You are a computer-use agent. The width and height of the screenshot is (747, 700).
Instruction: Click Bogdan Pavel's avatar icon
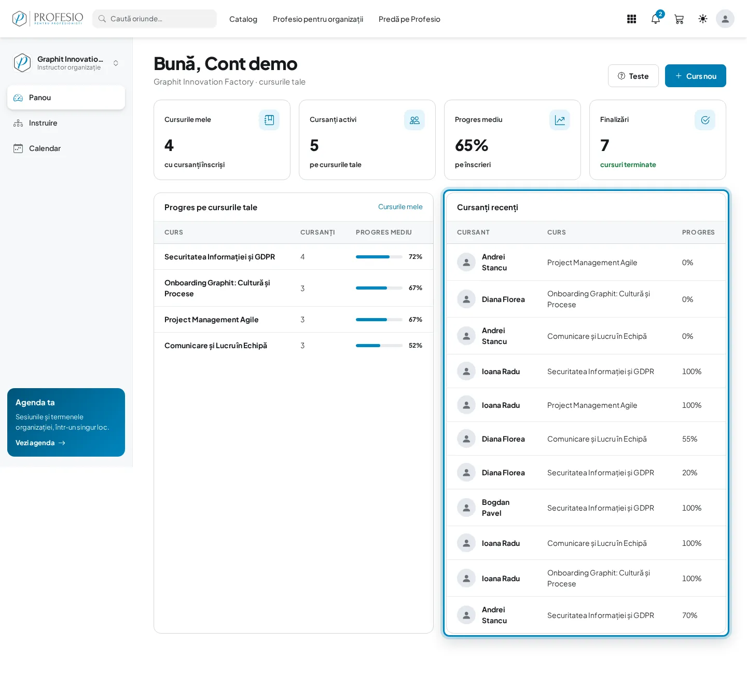pos(466,507)
